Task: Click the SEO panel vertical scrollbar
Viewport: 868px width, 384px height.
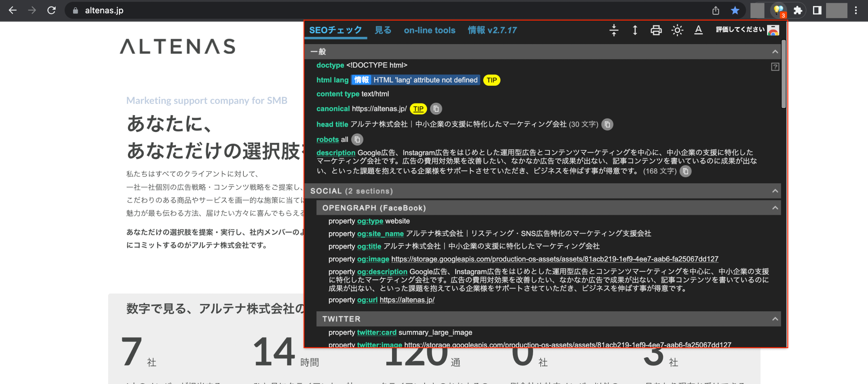Action: pos(783,74)
